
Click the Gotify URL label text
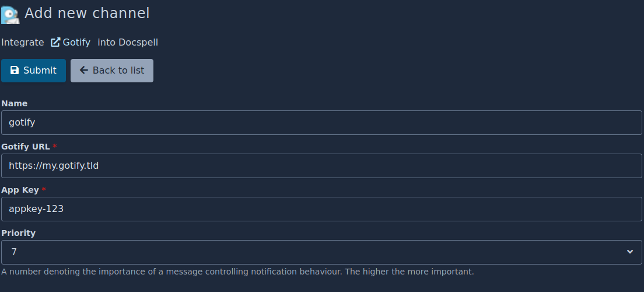click(x=26, y=147)
